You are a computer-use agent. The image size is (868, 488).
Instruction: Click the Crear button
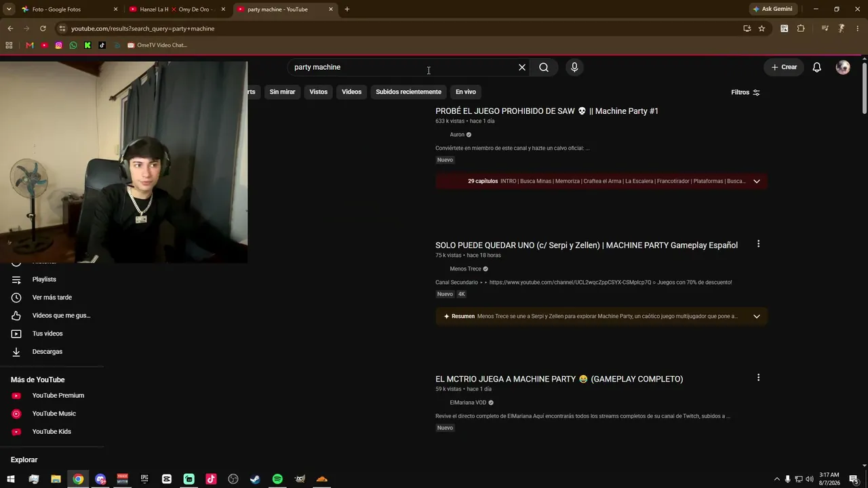coord(784,67)
